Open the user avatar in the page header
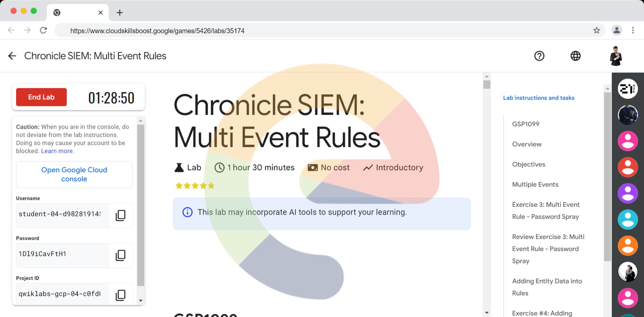This screenshot has width=644, height=317. 616,56
